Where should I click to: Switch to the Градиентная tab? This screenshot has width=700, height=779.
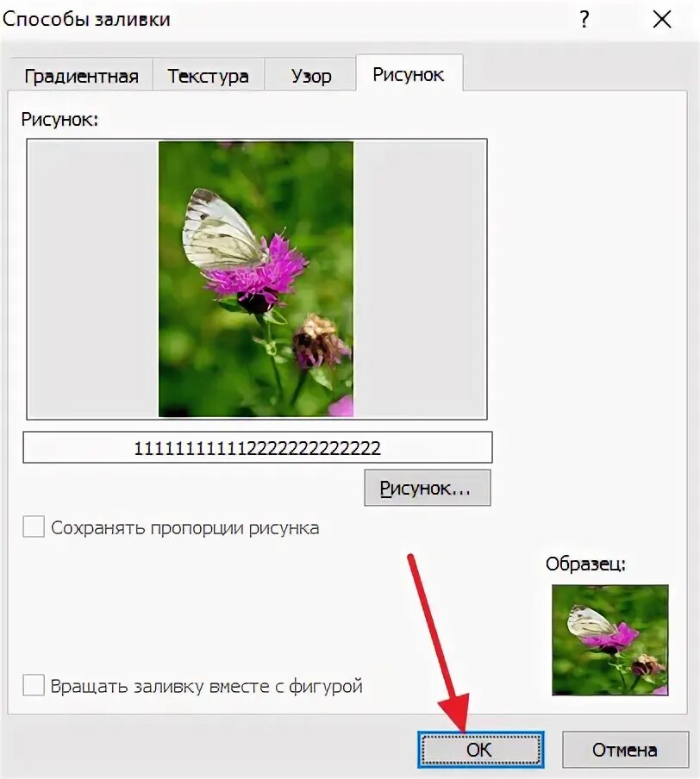coord(81,76)
